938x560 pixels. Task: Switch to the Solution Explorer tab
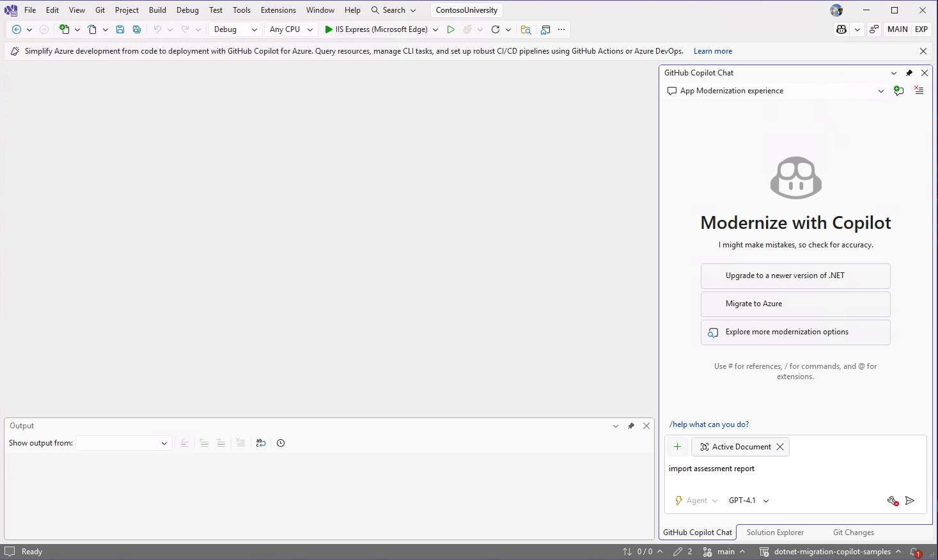[x=775, y=533]
